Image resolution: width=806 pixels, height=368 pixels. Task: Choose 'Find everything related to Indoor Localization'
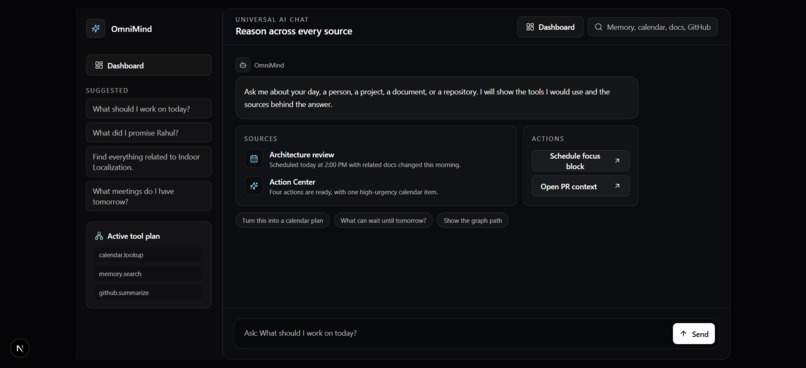pos(149,162)
